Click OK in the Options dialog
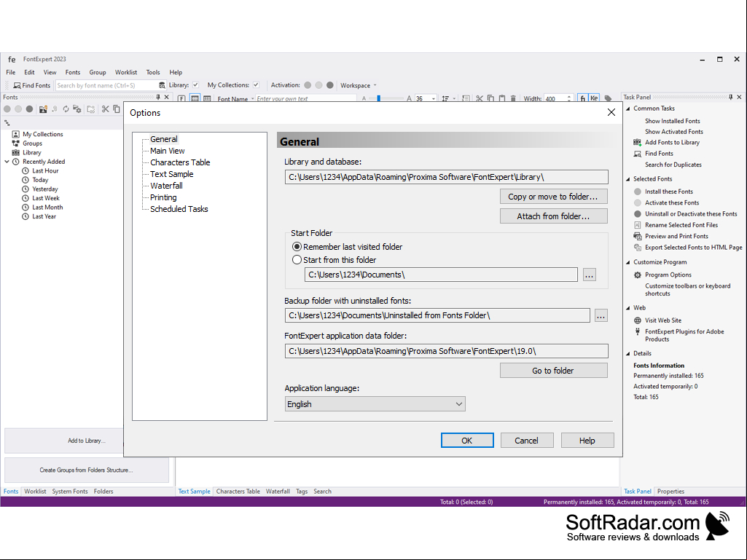The height and width of the screenshot is (560, 747). 467,441
